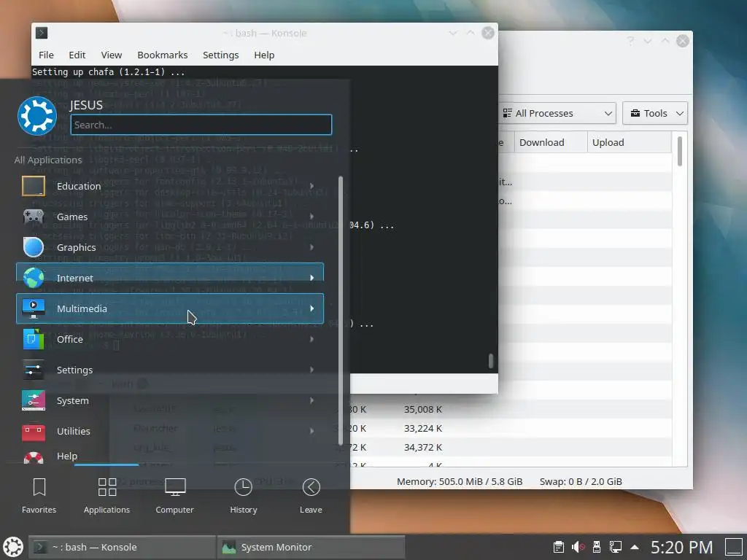Click the Konsole terminal scrollbar handle
Image resolution: width=747 pixels, height=560 pixels.
tap(490, 361)
